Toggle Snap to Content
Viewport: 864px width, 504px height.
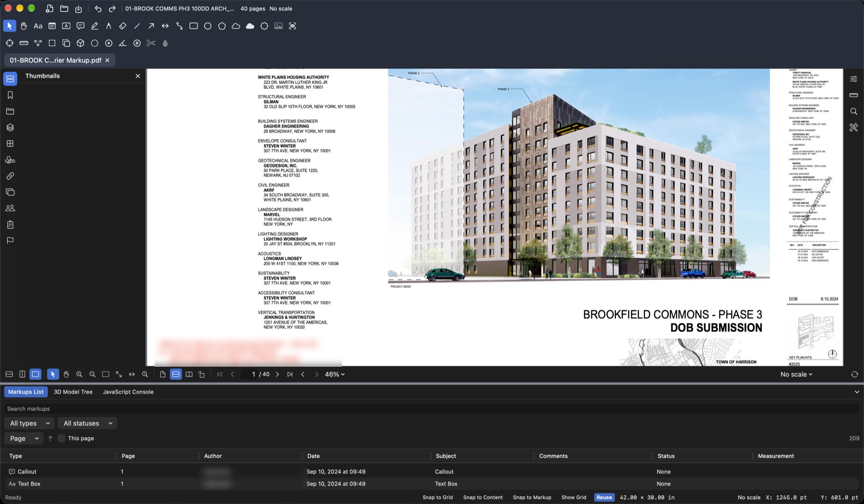coord(483,497)
